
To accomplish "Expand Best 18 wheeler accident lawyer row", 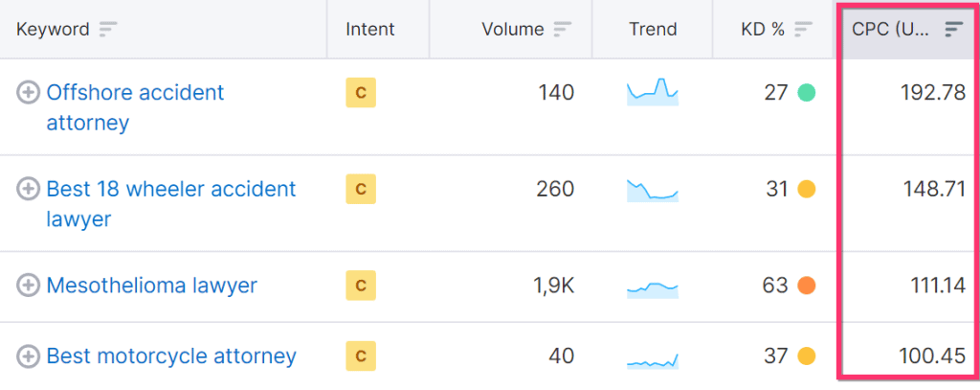I will (29, 189).
